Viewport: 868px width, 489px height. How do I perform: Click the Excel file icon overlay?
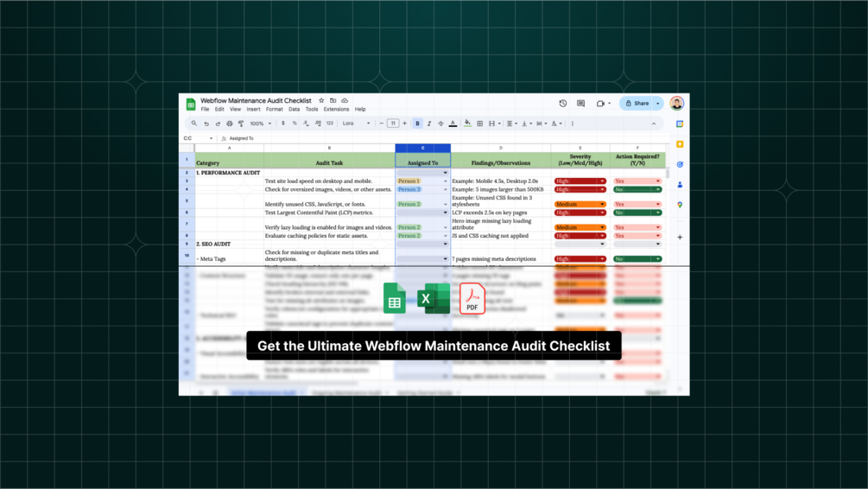(x=433, y=298)
